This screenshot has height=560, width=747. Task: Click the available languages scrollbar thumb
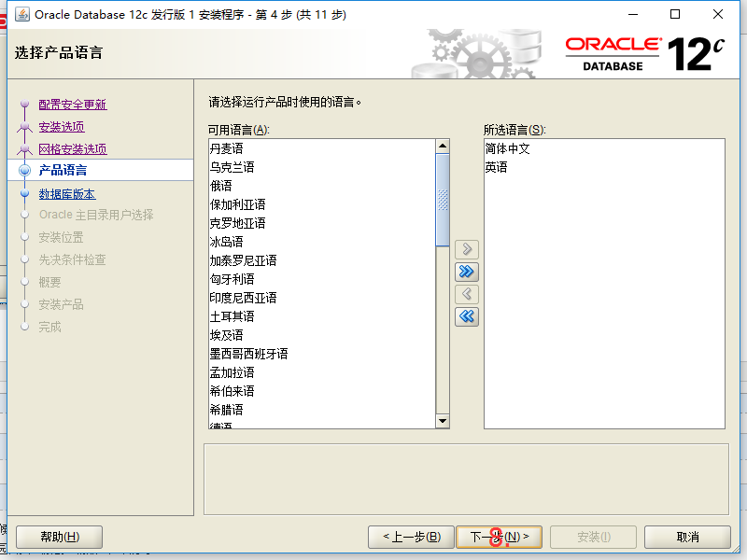pyautogui.click(x=443, y=200)
